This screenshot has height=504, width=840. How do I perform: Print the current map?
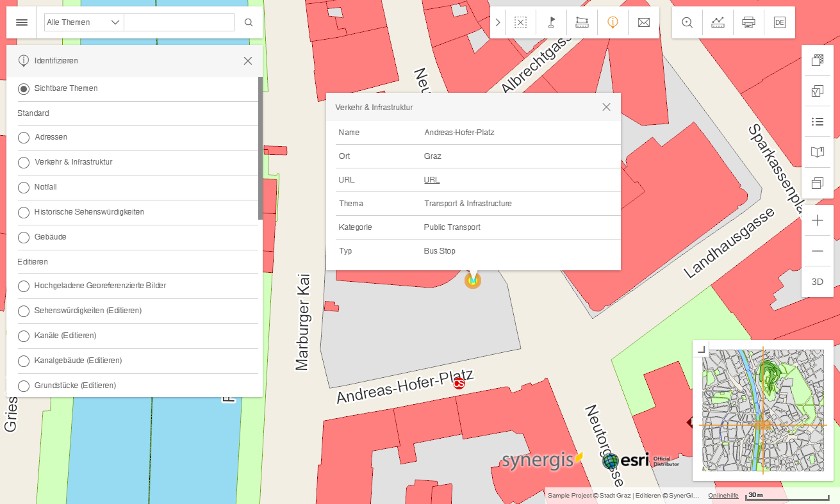(x=748, y=22)
